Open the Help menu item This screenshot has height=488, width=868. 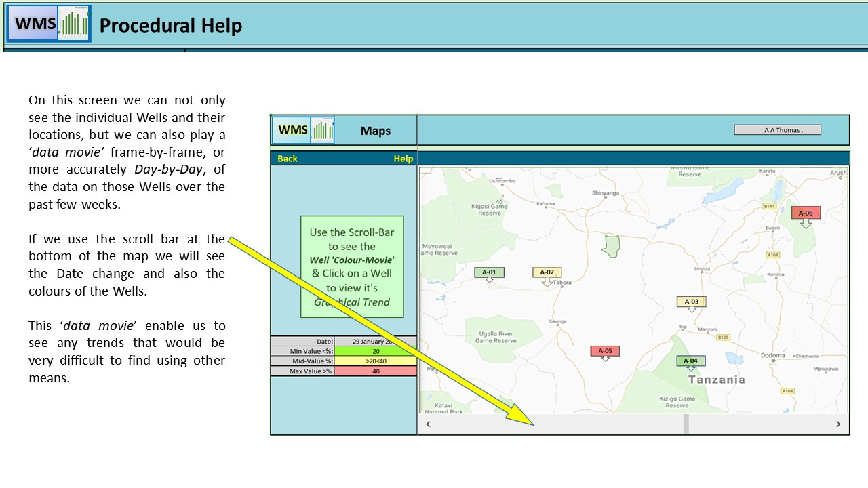pyautogui.click(x=403, y=159)
